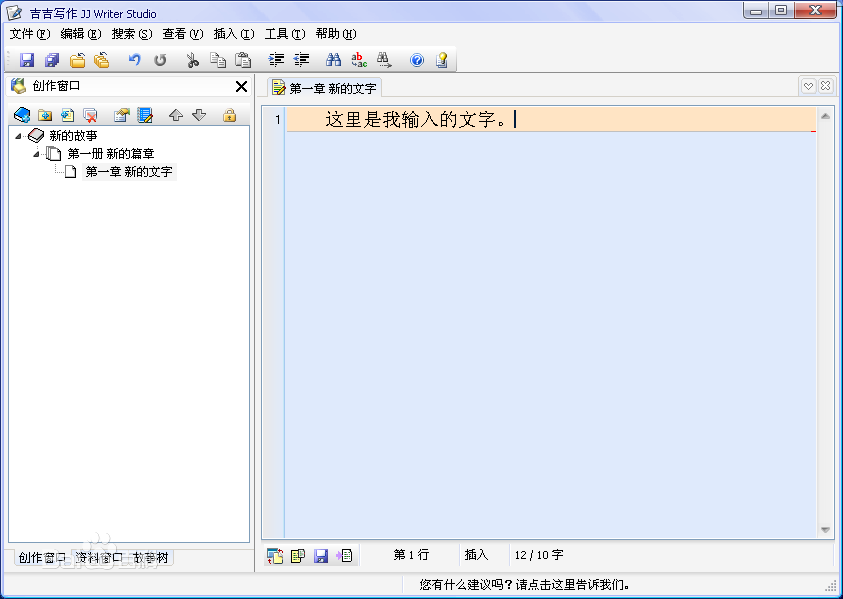Open the 帮助(H) menu
This screenshot has height=599, width=843.
pyautogui.click(x=336, y=34)
